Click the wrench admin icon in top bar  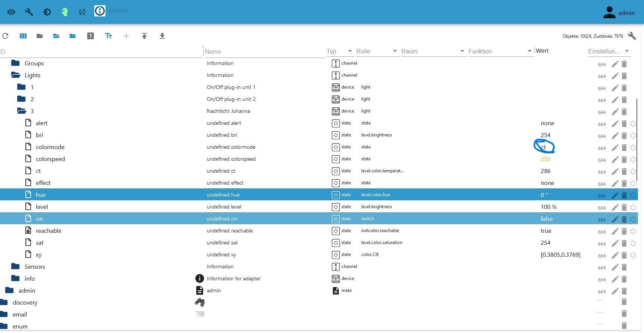[x=29, y=12]
